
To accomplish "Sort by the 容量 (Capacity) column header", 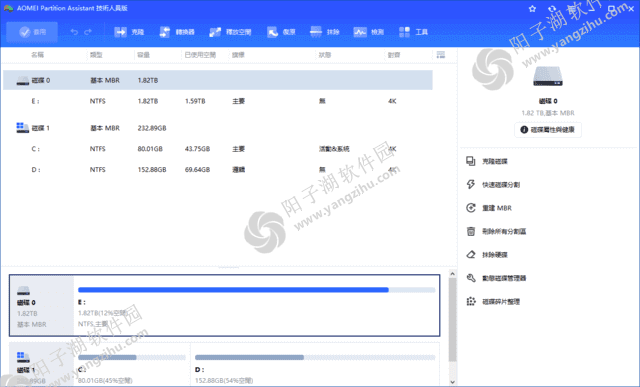I will tap(143, 55).
